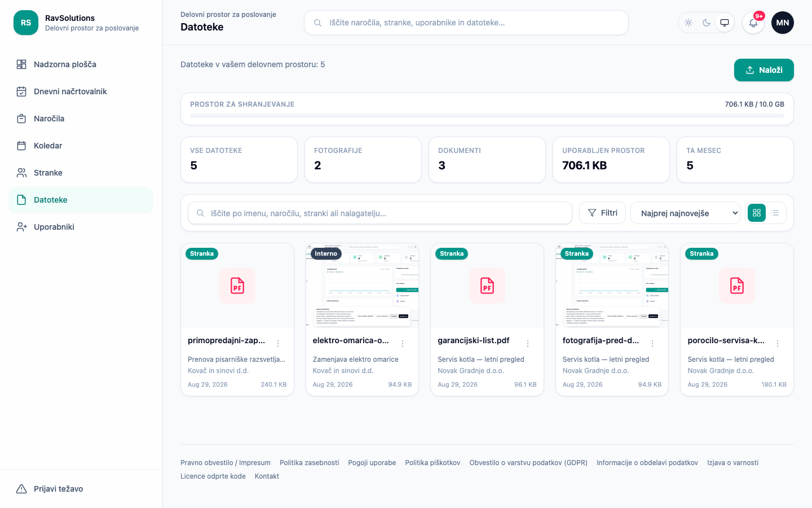Open options menu for elektro-omarica file
This screenshot has width=812, height=508.
403,344
